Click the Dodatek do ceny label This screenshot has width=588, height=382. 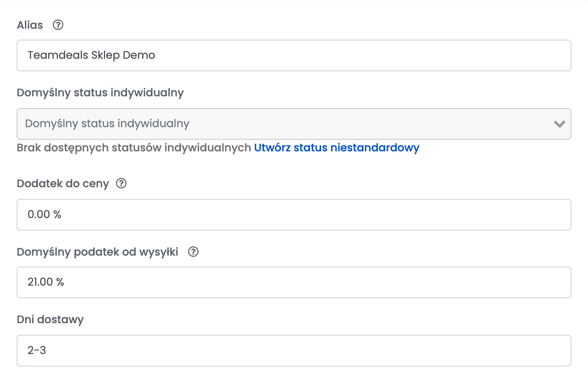coord(63,183)
